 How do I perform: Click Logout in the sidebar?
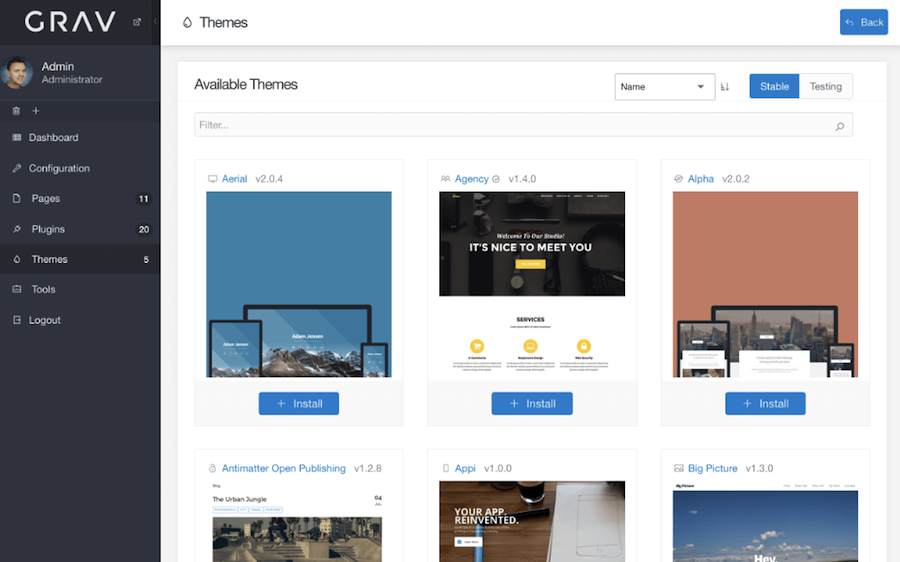[80, 320]
